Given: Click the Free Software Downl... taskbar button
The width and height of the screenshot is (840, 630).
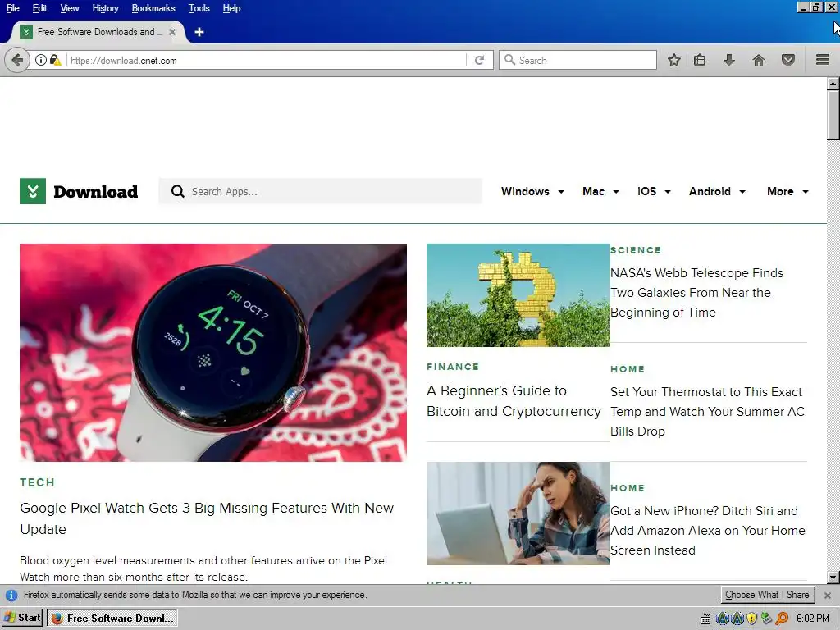Looking at the screenshot, I should [x=112, y=619].
